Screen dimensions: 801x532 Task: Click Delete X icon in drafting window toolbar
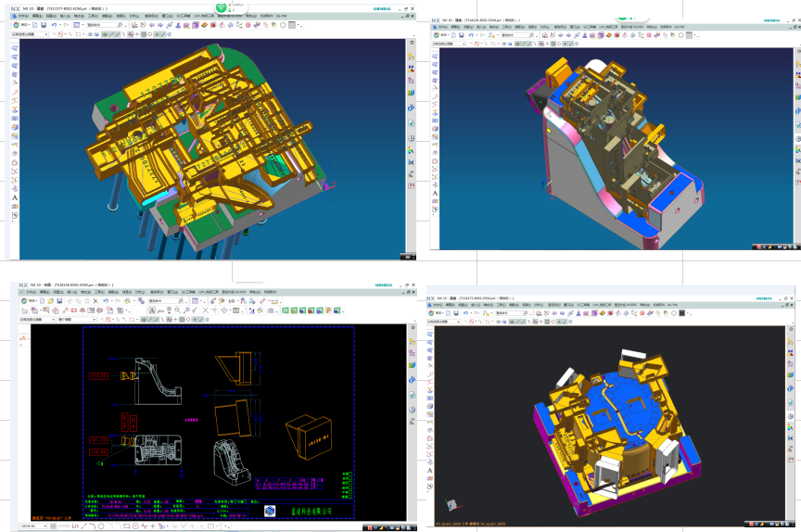coord(95,301)
